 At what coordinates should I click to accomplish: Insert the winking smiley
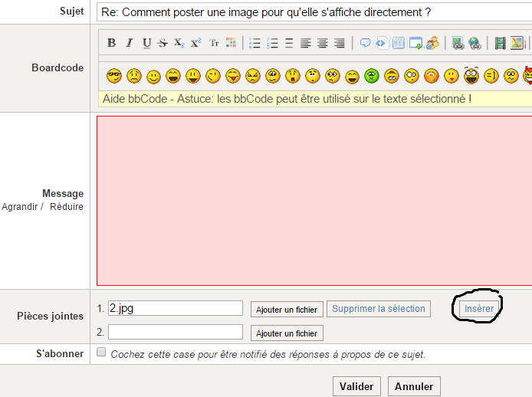point(213,76)
